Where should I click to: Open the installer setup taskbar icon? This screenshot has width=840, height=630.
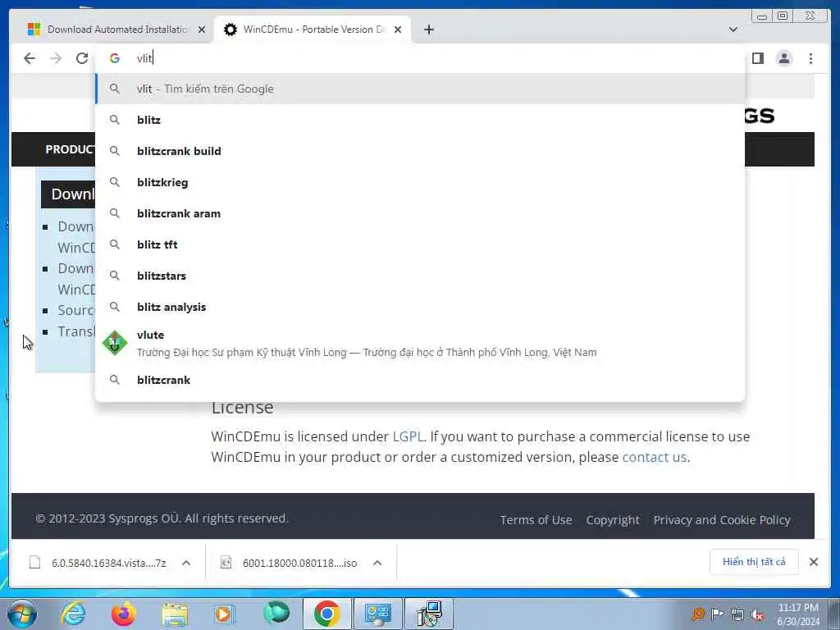[x=428, y=614]
